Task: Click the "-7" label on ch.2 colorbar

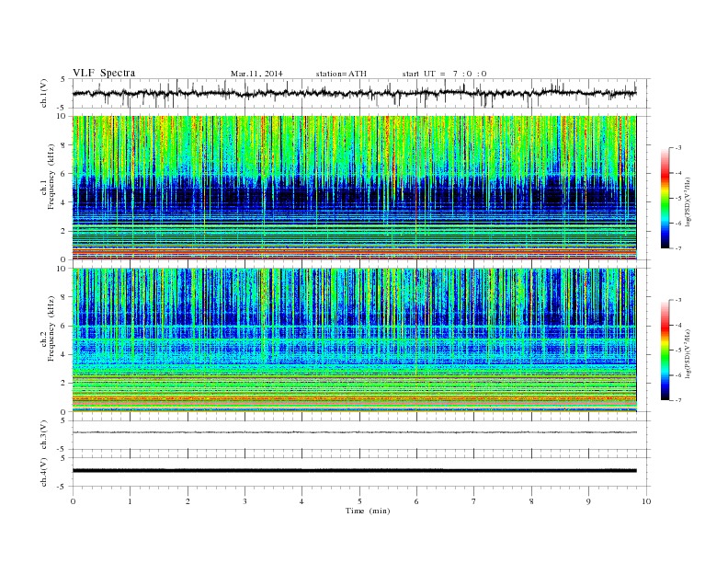Action: [678, 400]
